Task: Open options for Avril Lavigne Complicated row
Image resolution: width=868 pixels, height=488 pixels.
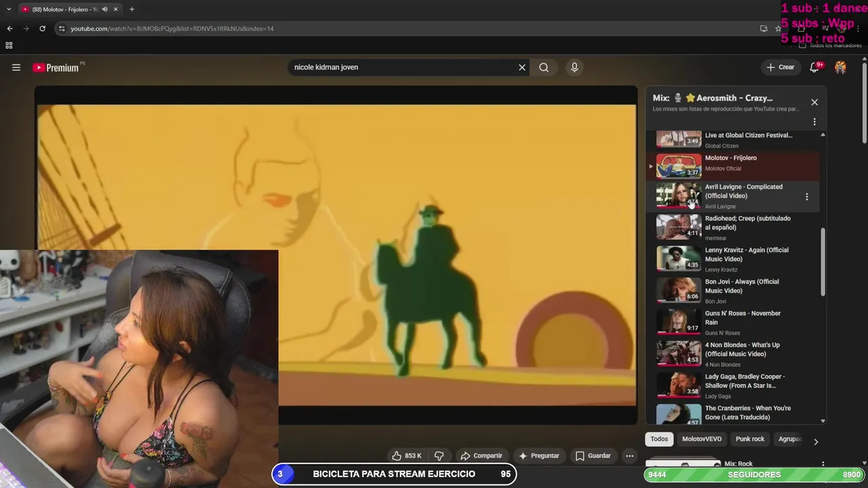Action: (806, 197)
